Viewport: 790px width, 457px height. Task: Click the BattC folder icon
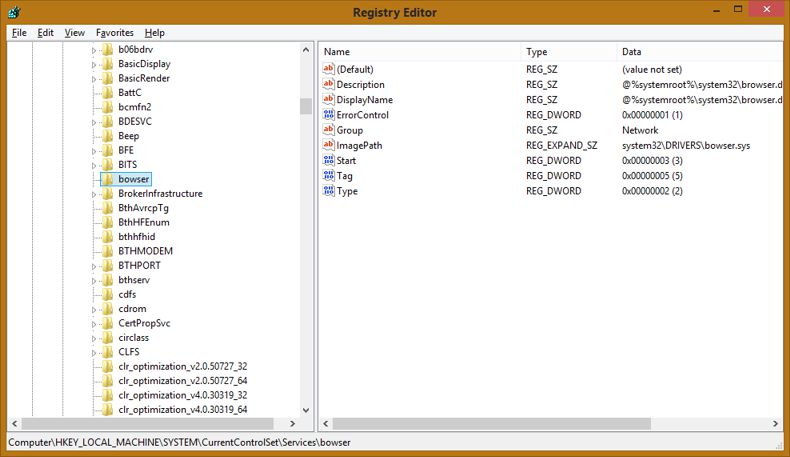click(x=107, y=93)
